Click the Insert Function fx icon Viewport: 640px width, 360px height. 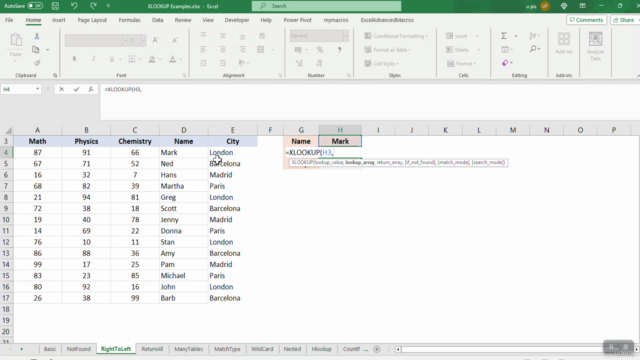point(91,89)
